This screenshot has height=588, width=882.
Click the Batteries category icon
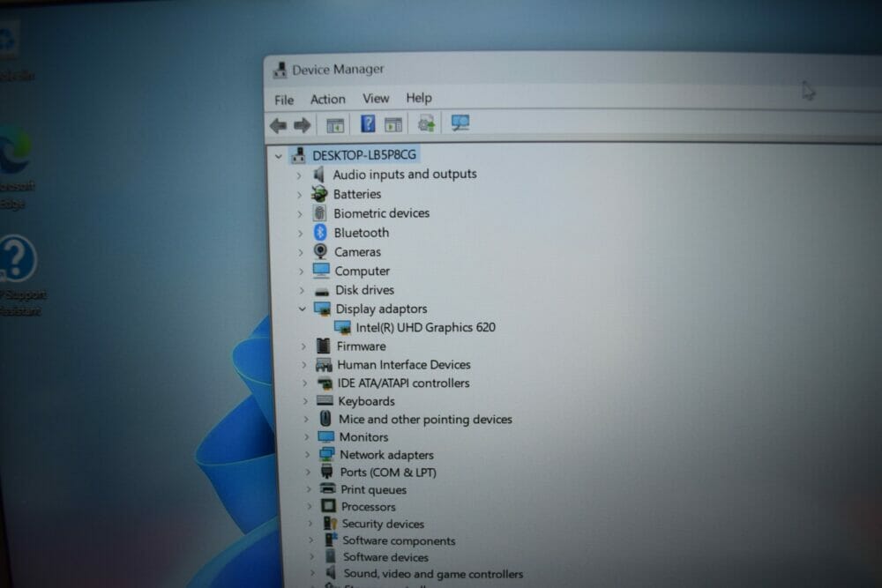click(319, 194)
